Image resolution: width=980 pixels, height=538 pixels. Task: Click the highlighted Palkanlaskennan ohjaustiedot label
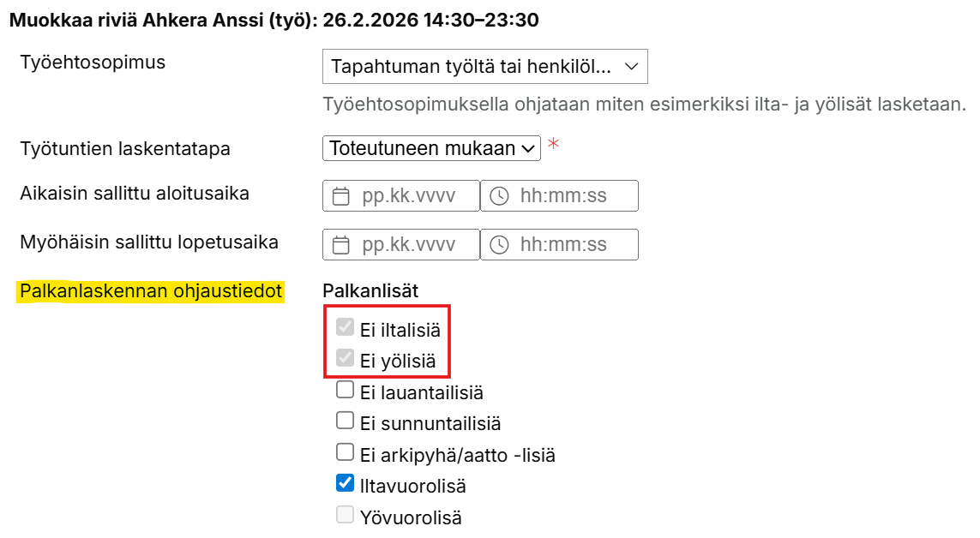click(151, 291)
